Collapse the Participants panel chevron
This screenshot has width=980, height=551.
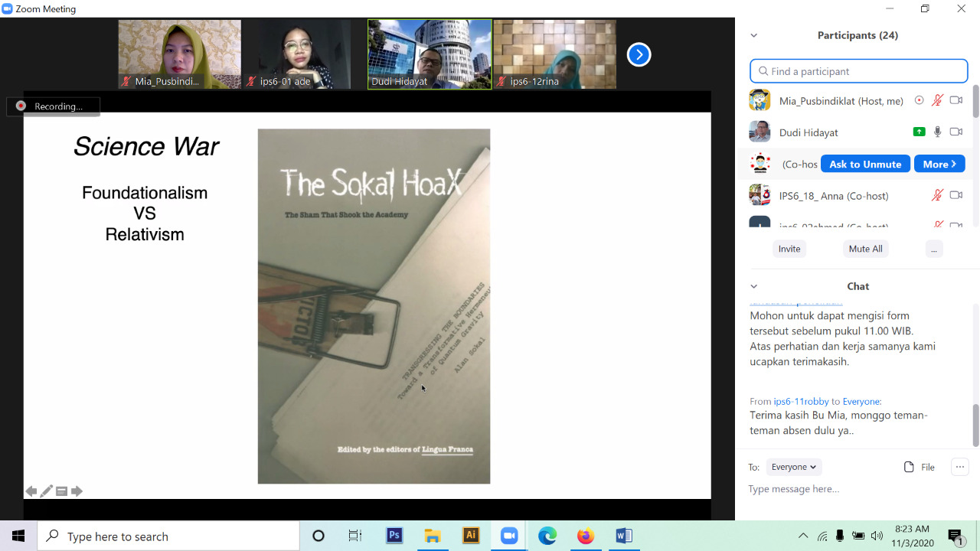[x=754, y=35]
